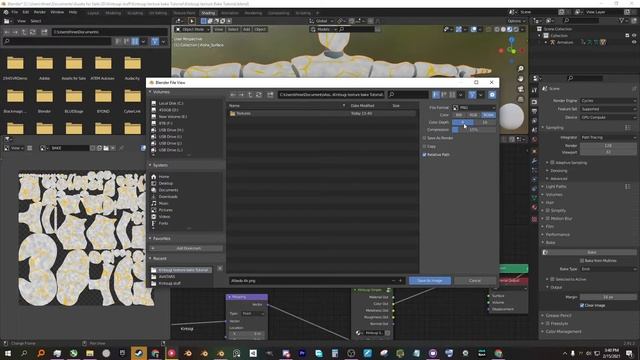Image resolution: width=640 pixels, height=360 pixels.
Task: Sort files by Date Modified column
Action: tap(362, 106)
